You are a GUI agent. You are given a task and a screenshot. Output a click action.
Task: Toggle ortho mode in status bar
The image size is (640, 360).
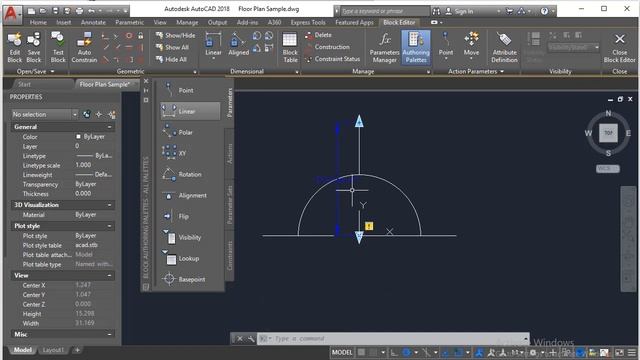tap(394, 352)
